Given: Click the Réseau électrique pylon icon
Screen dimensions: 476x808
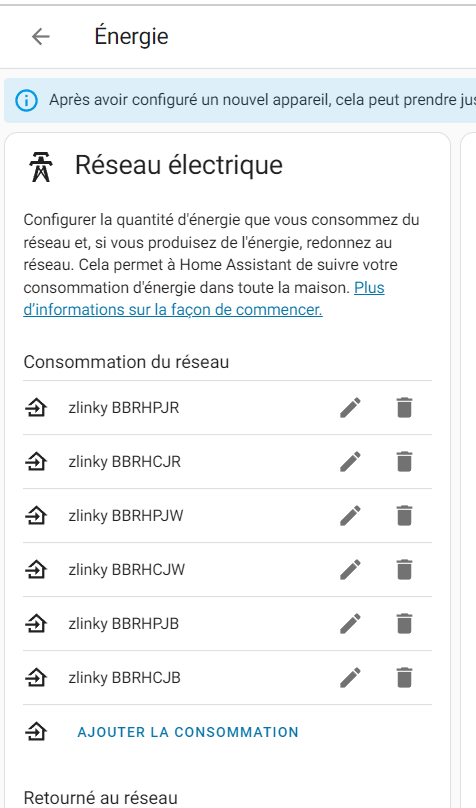Looking at the screenshot, I should [41, 167].
